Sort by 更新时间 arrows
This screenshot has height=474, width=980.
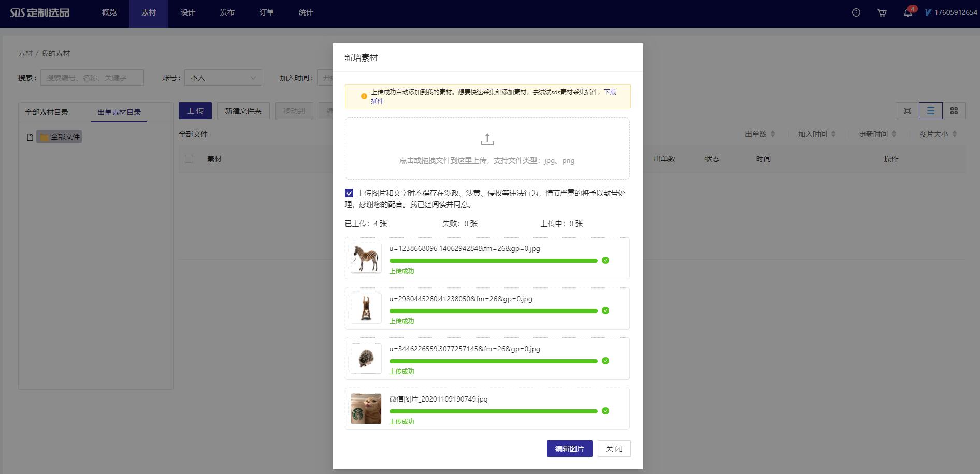895,134
